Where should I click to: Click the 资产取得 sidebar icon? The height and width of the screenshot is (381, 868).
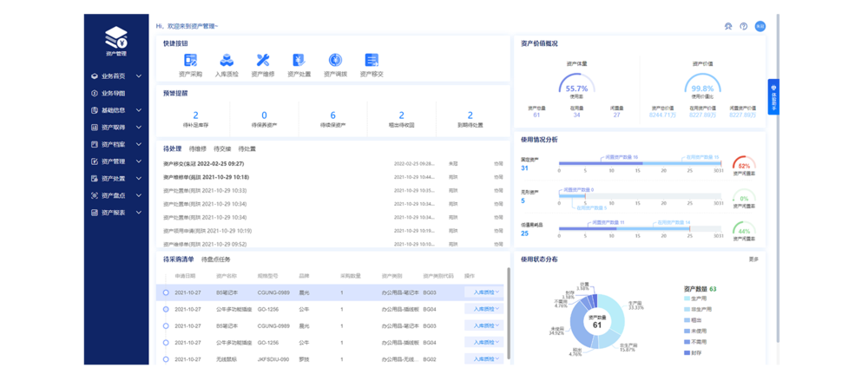point(95,128)
